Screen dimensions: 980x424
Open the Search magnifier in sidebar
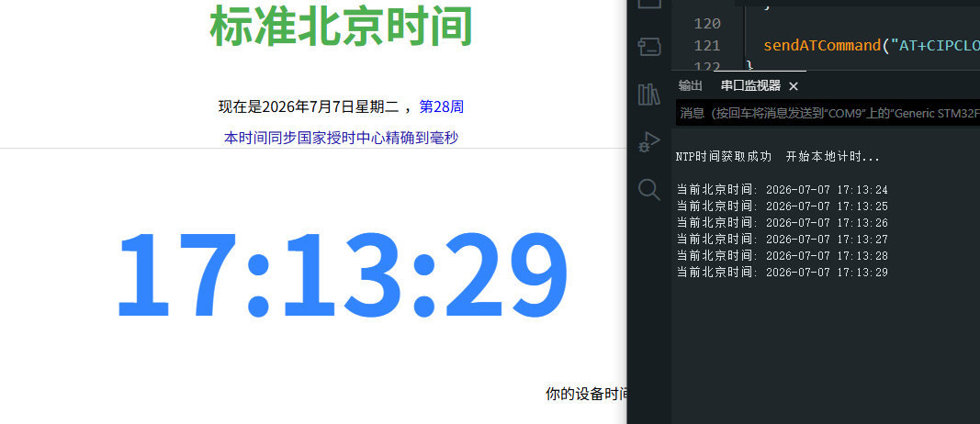(648, 189)
